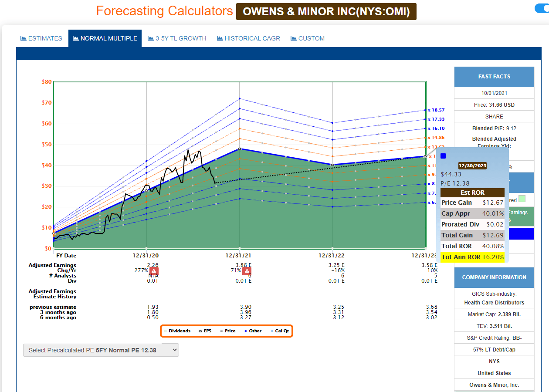The height and width of the screenshot is (392, 549).
Task: Toggle Price series in chart legend
Action: click(x=227, y=331)
